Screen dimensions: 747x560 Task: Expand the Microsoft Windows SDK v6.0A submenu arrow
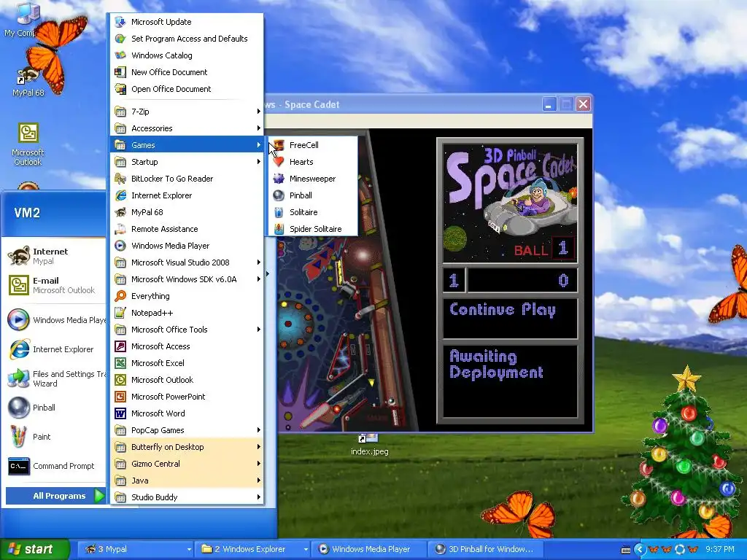259,279
